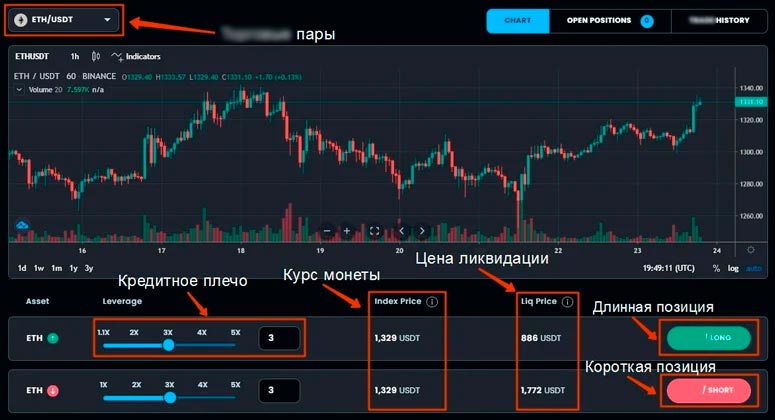Open a LONG position

click(x=709, y=338)
